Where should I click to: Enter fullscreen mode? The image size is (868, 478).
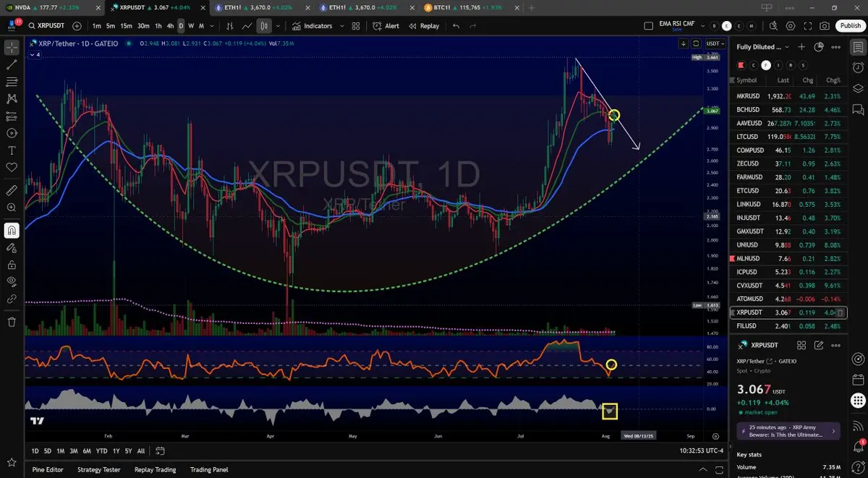click(x=807, y=25)
